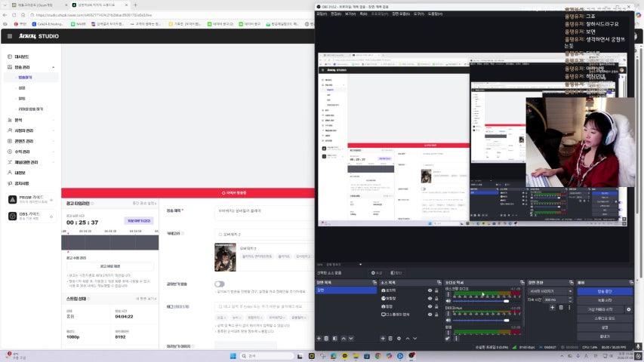Move source down in Sources panel
644x362 pixels.
(x=414, y=339)
